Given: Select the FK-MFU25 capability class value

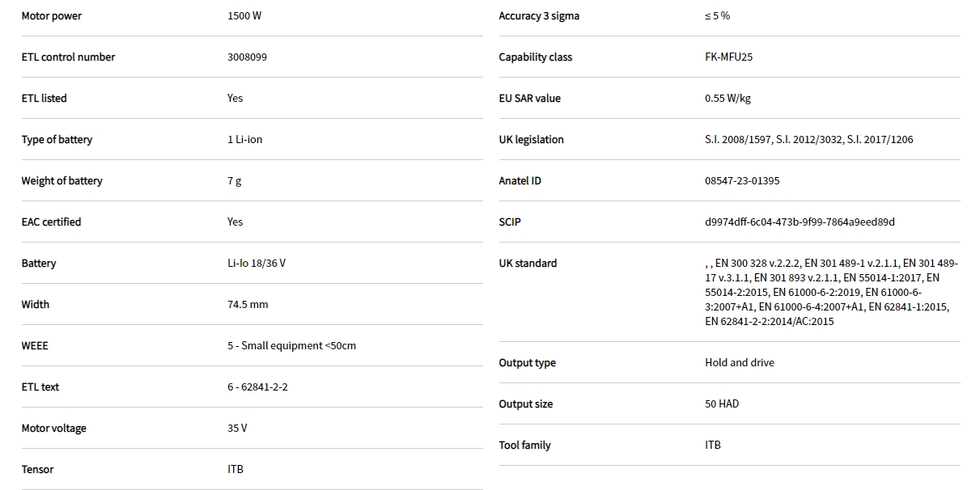Looking at the screenshot, I should click(x=728, y=57).
